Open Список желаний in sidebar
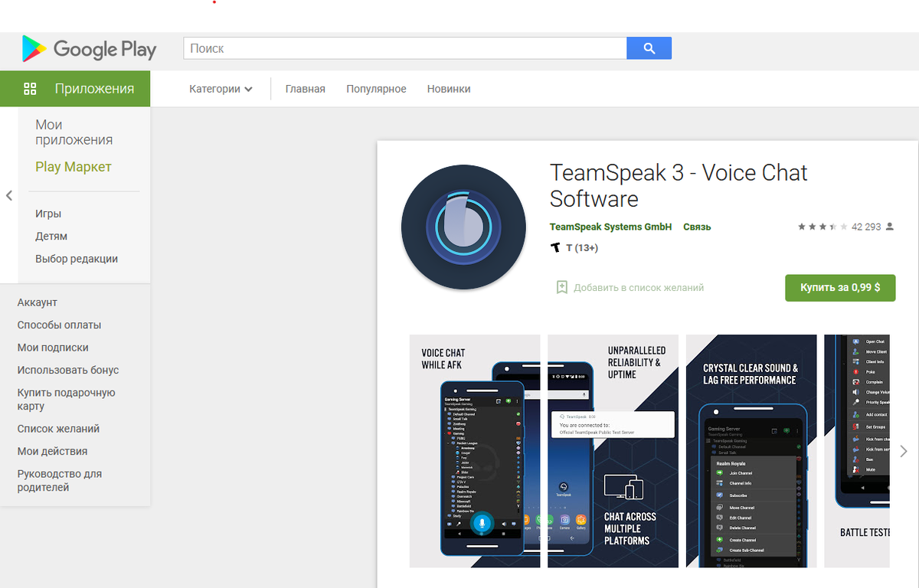This screenshot has width=919, height=588. pyautogui.click(x=58, y=429)
